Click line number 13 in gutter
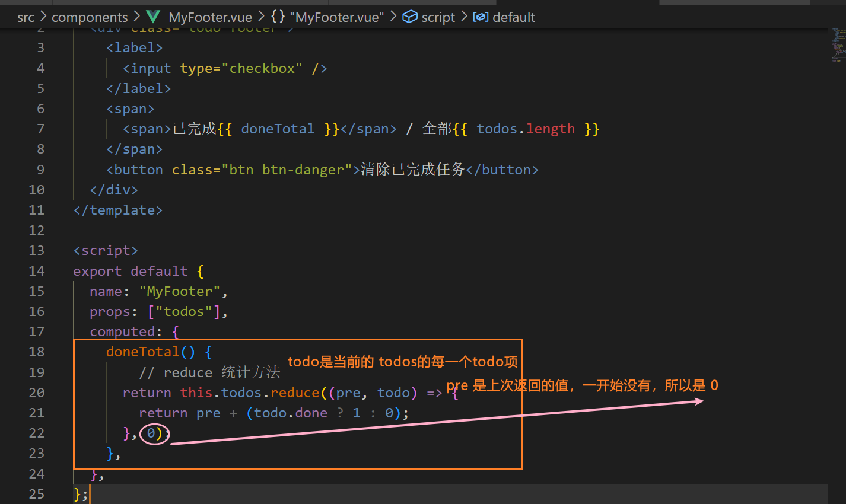This screenshot has height=504, width=846. (37, 250)
